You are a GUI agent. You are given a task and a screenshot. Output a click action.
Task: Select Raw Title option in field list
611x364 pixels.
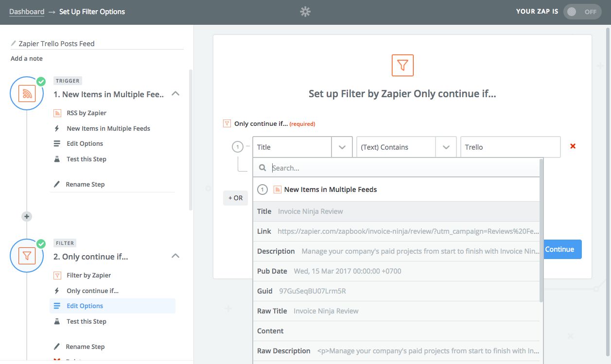coord(396,311)
